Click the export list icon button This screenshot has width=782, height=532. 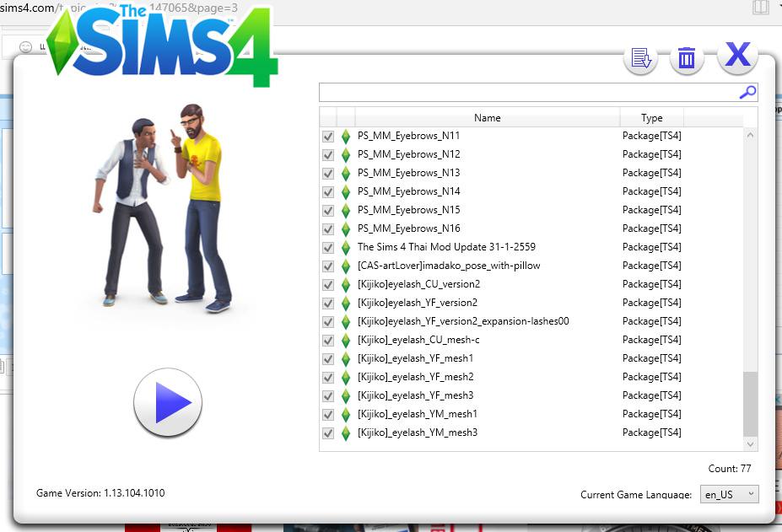point(641,58)
